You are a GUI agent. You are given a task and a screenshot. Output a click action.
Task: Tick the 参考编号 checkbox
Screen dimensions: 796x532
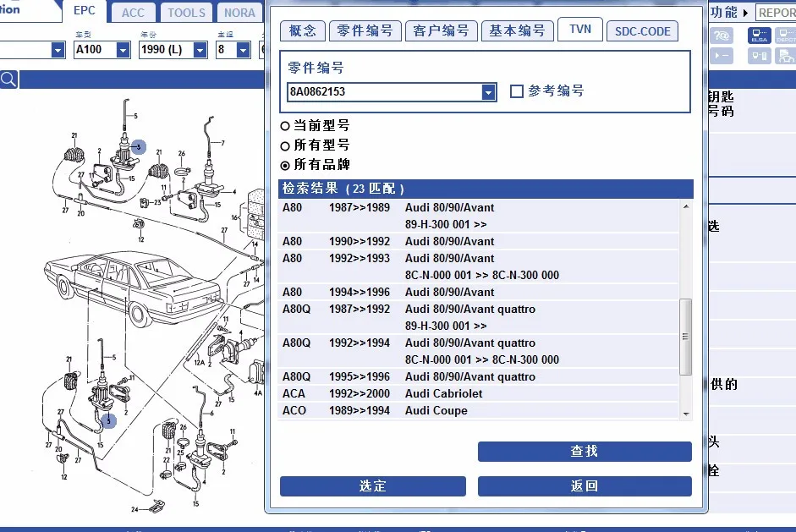(x=516, y=91)
